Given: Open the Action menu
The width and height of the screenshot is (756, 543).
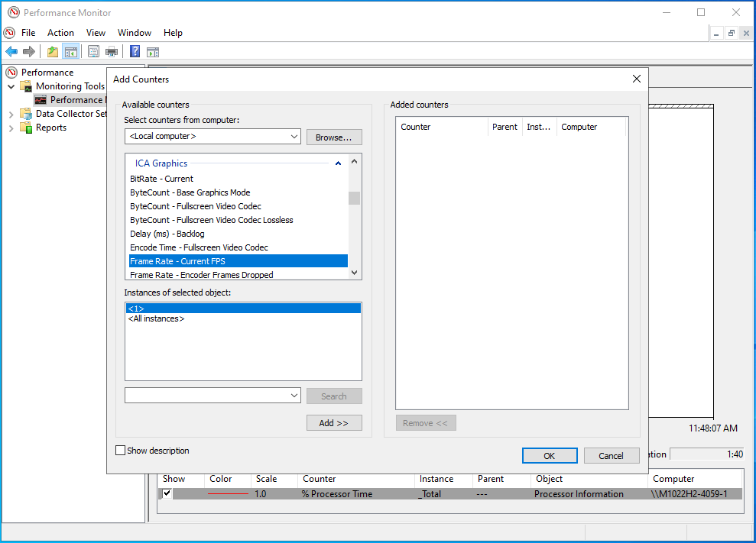Looking at the screenshot, I should [x=60, y=33].
